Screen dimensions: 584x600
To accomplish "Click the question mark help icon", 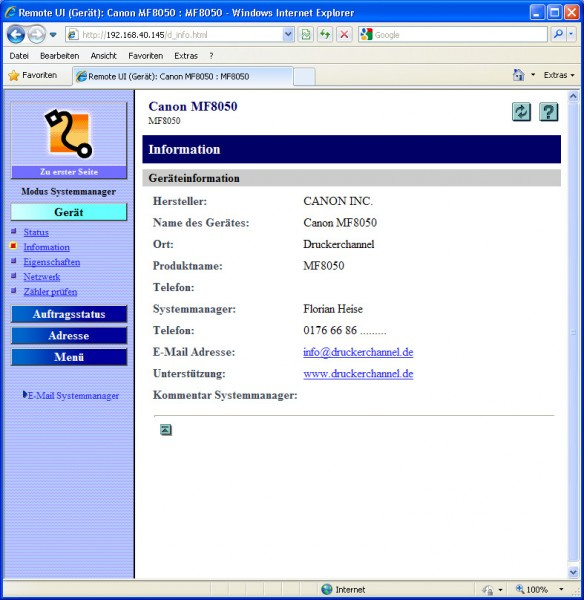I will coord(548,112).
